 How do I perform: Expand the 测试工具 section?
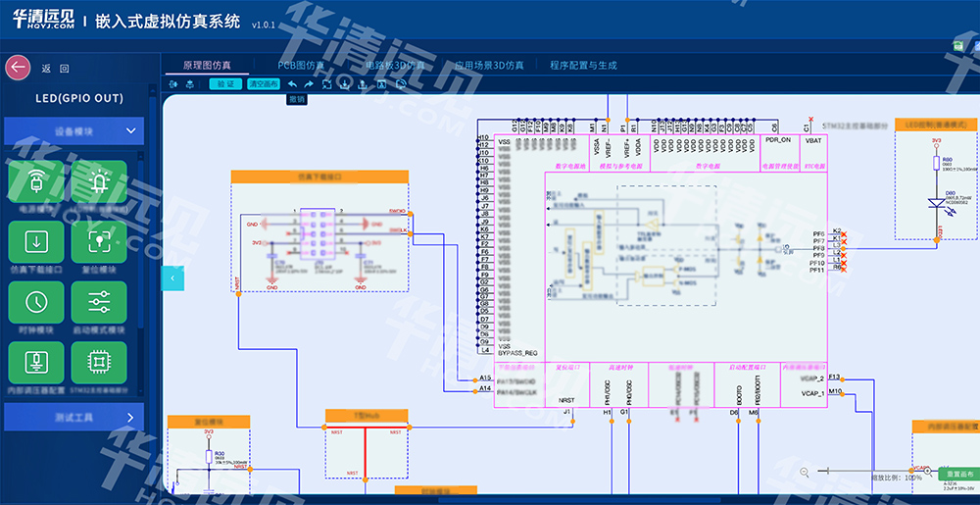coord(130,419)
